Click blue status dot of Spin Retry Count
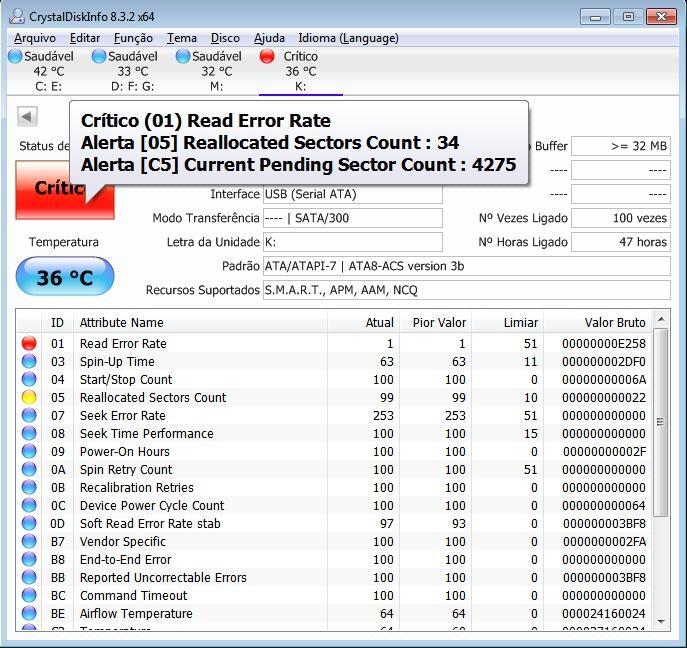The width and height of the screenshot is (687, 648). coord(29,469)
